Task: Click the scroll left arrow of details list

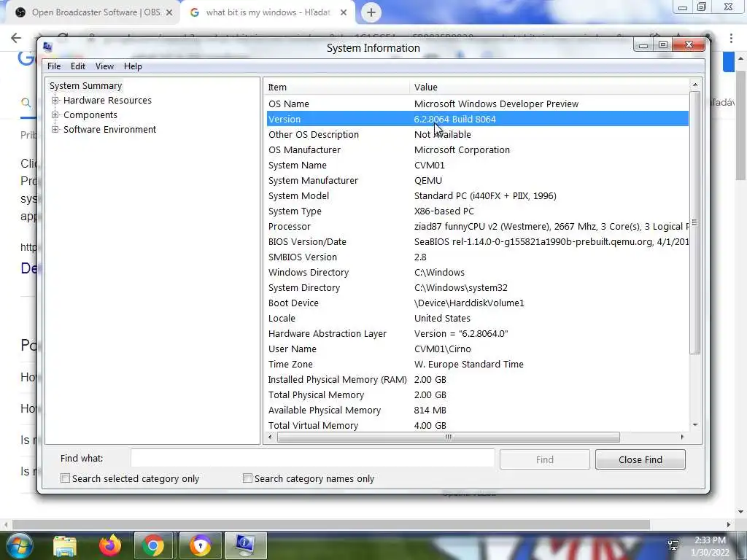Action: (x=270, y=437)
